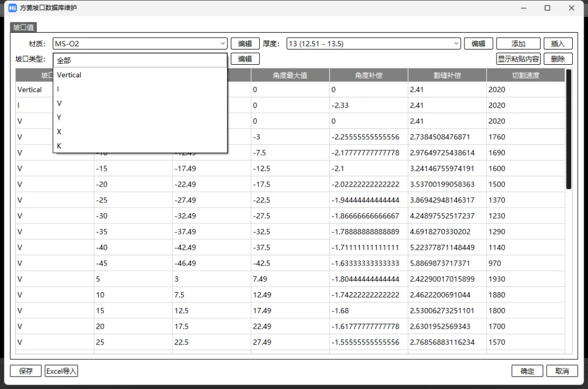Click cell 2.97649725438614
Image resolution: width=588 pixels, height=389 pixels.
(x=447, y=152)
